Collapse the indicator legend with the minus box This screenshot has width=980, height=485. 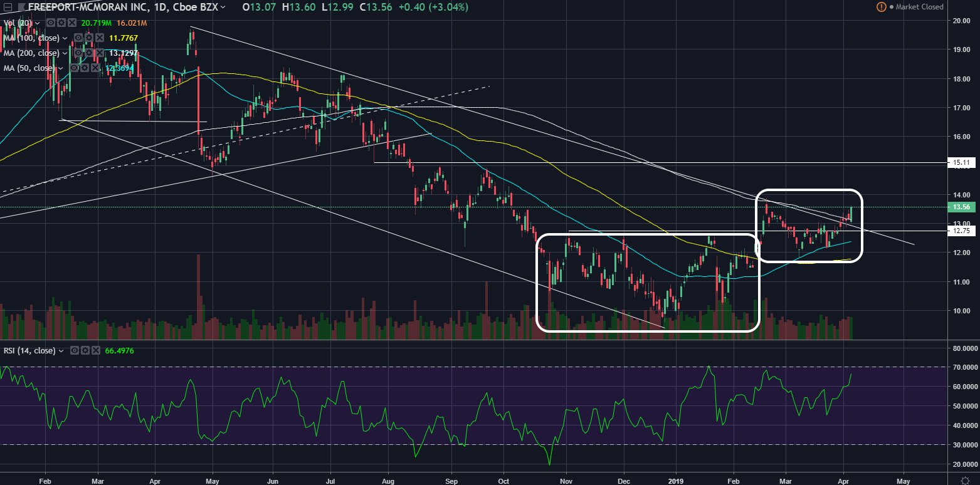[x=8, y=7]
